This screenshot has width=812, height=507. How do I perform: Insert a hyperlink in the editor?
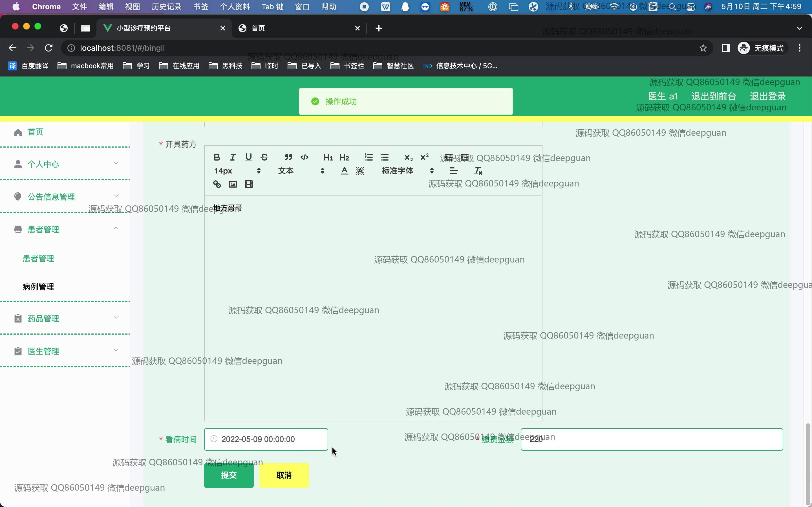coord(217,184)
